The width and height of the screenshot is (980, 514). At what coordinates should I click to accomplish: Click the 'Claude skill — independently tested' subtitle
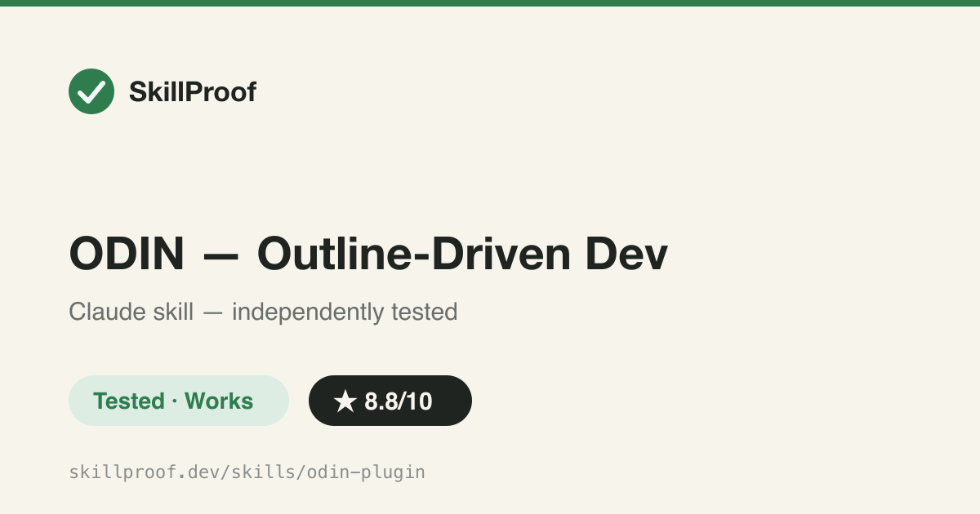click(263, 312)
